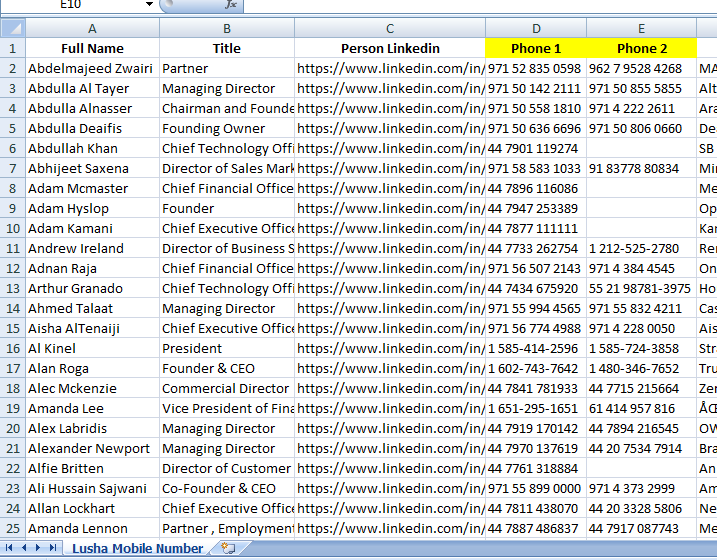The width and height of the screenshot is (717, 560).
Task: Open Abdelmajeed Zwairi's LinkedIn link
Action: pos(390,68)
